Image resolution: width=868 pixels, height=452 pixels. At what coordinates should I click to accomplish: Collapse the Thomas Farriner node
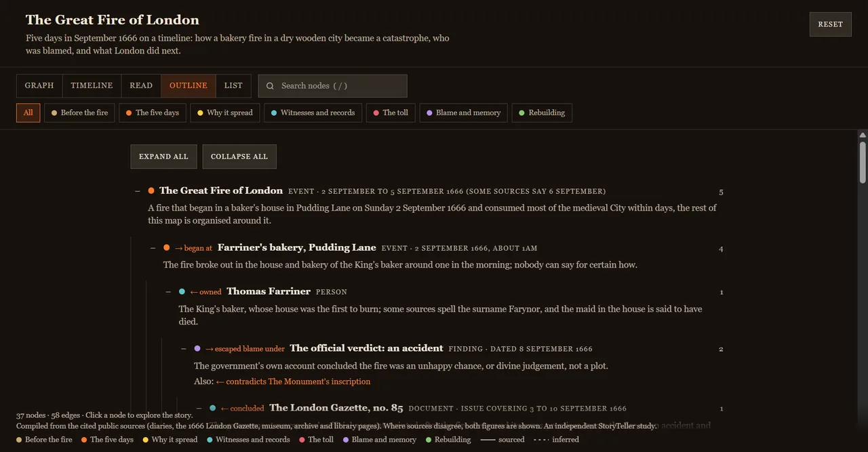tap(168, 292)
